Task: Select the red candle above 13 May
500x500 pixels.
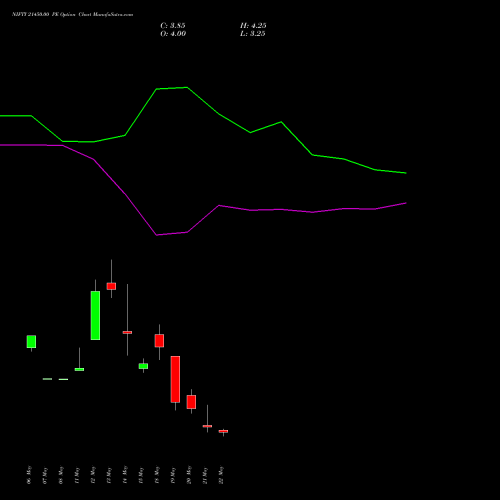Action: 111,286
